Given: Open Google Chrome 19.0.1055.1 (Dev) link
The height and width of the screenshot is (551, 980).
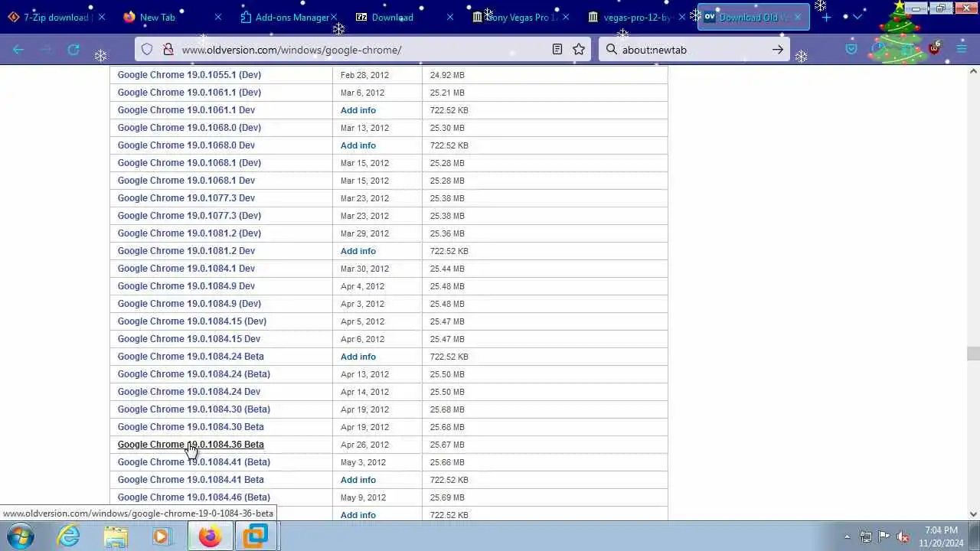Looking at the screenshot, I should (x=189, y=75).
